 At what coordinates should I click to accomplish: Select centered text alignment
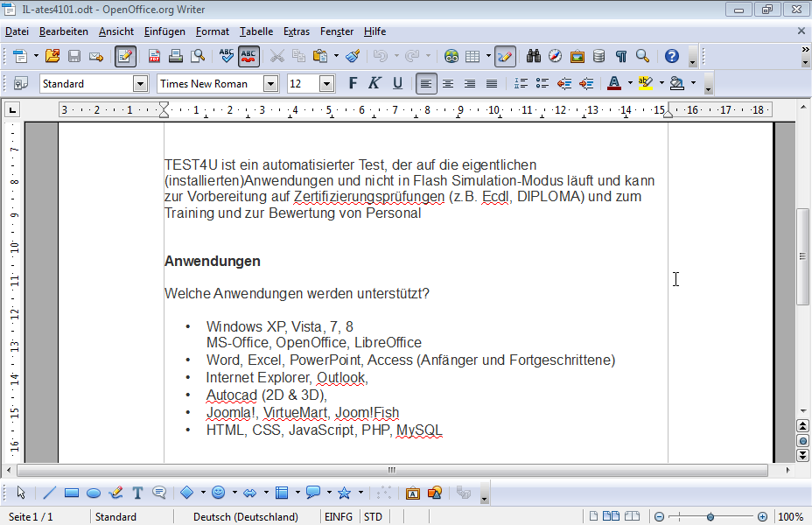coord(448,83)
